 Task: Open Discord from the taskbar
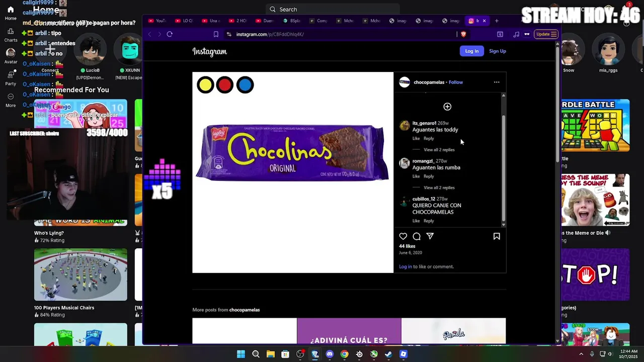coord(330,354)
